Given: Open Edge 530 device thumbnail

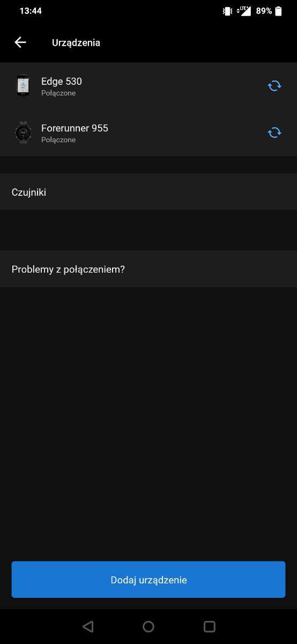Looking at the screenshot, I should point(23,86).
